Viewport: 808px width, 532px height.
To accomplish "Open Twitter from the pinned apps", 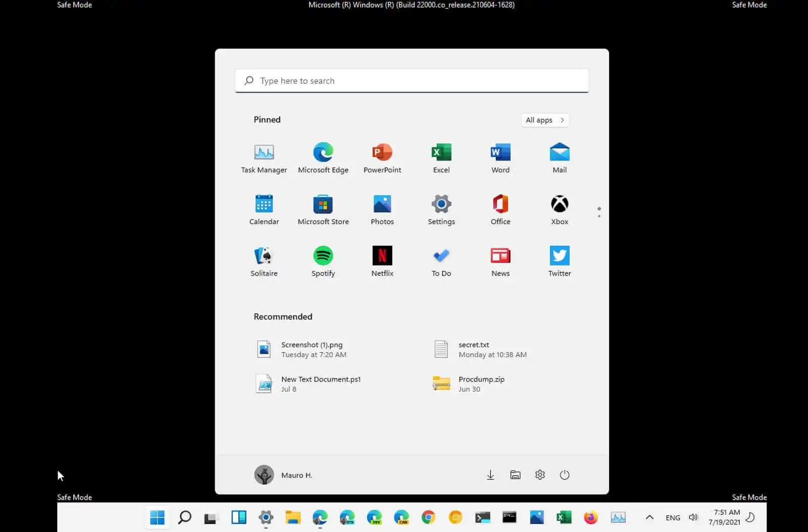I will (x=559, y=260).
